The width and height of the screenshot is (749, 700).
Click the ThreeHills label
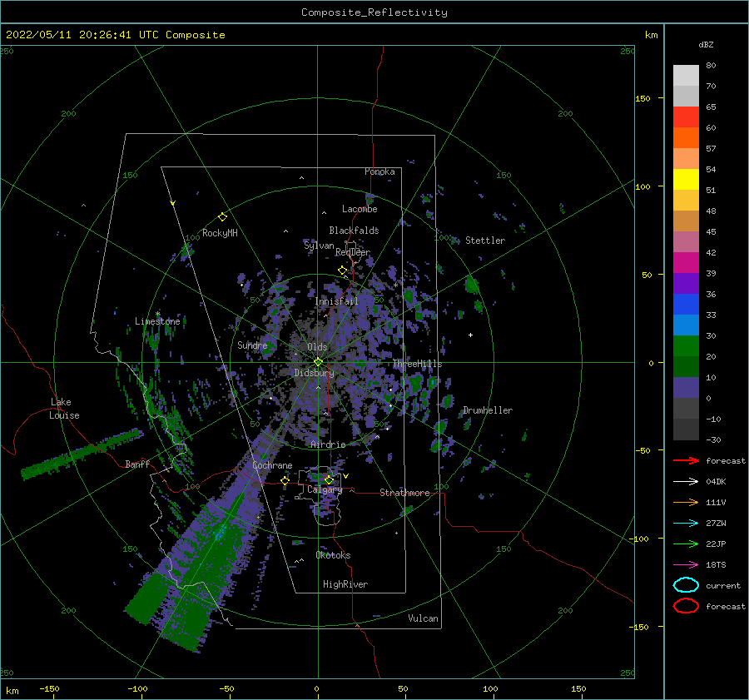coord(417,364)
